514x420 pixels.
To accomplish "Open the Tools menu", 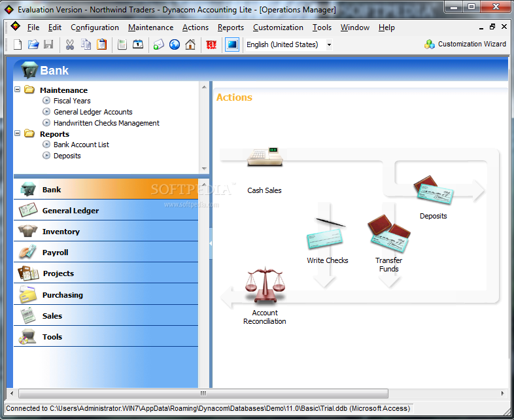I will [322, 27].
